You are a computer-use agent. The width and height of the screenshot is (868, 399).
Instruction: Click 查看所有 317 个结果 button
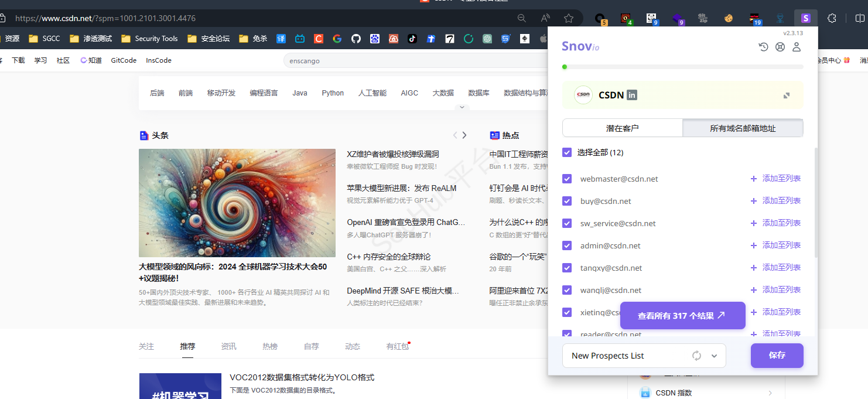pos(682,316)
